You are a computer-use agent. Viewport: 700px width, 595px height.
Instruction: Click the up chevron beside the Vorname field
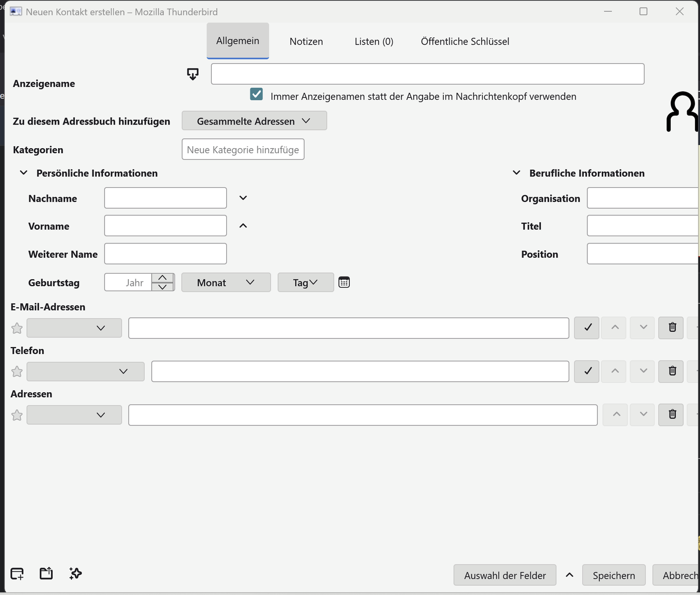[243, 226]
